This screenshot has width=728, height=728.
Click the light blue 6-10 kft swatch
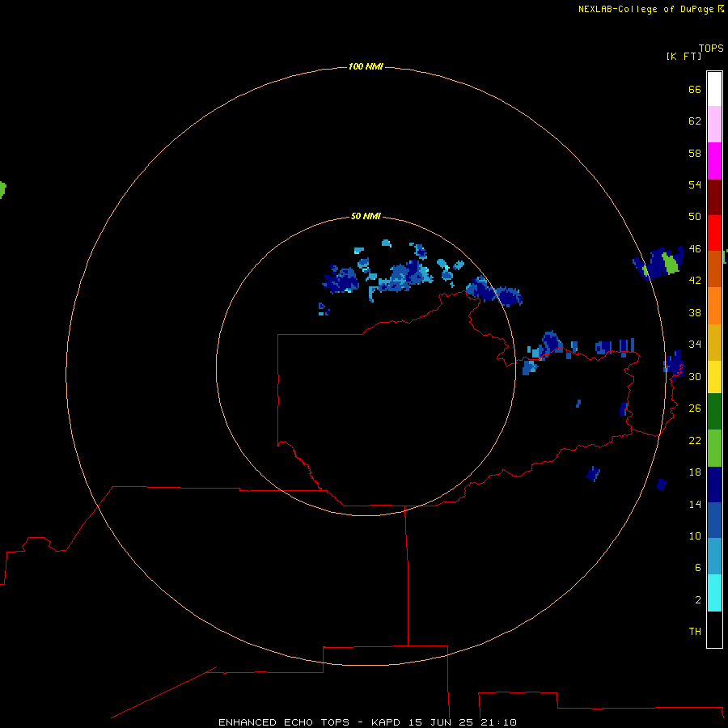tap(714, 556)
